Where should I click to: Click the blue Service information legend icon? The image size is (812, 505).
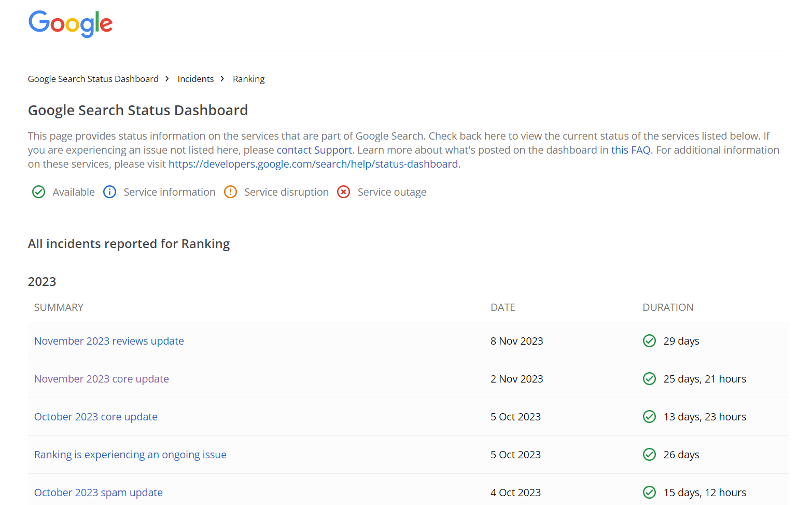pos(109,192)
